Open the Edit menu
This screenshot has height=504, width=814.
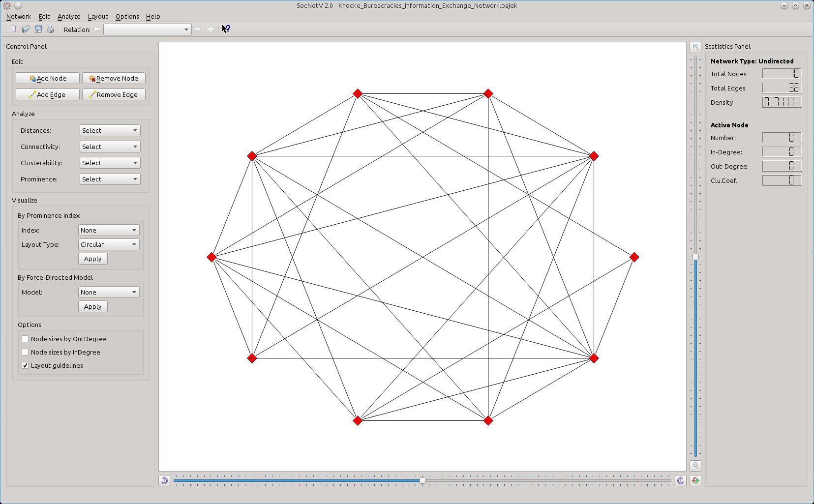click(44, 16)
